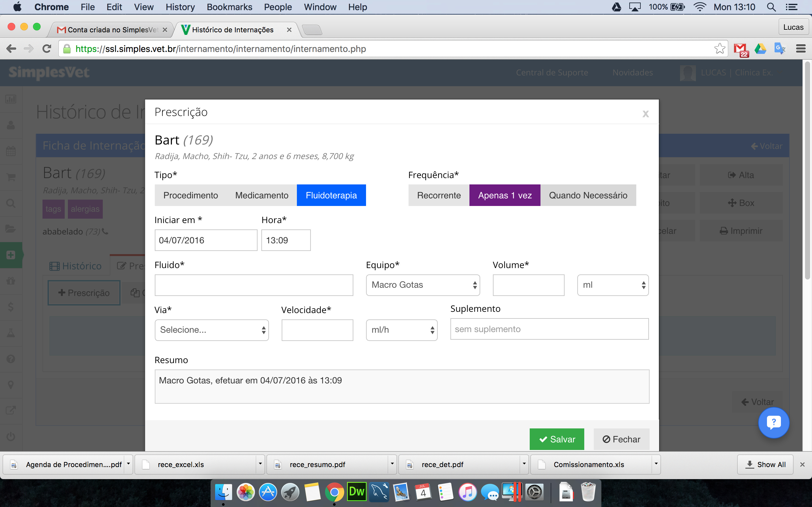Select Procedimento as prescription type
The height and width of the screenshot is (507, 812).
click(191, 195)
